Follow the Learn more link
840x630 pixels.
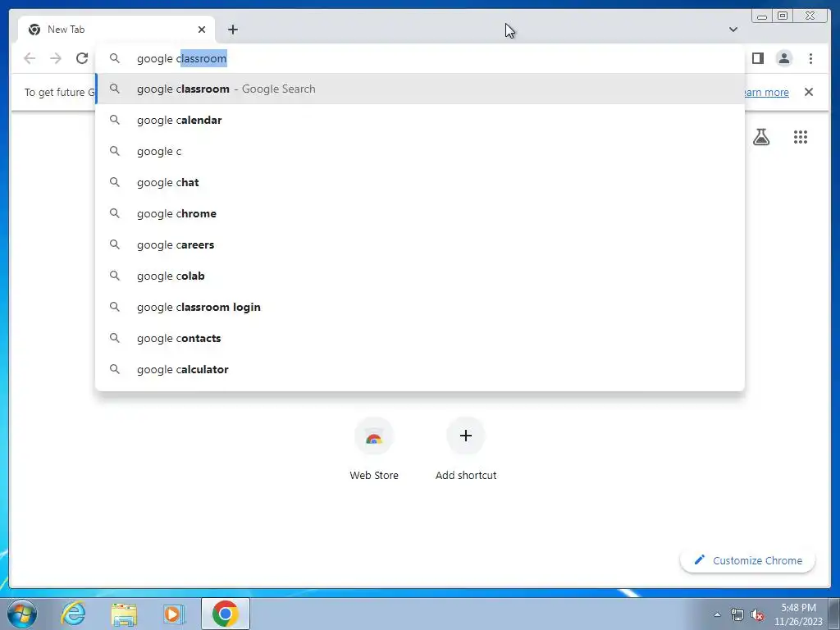point(766,92)
